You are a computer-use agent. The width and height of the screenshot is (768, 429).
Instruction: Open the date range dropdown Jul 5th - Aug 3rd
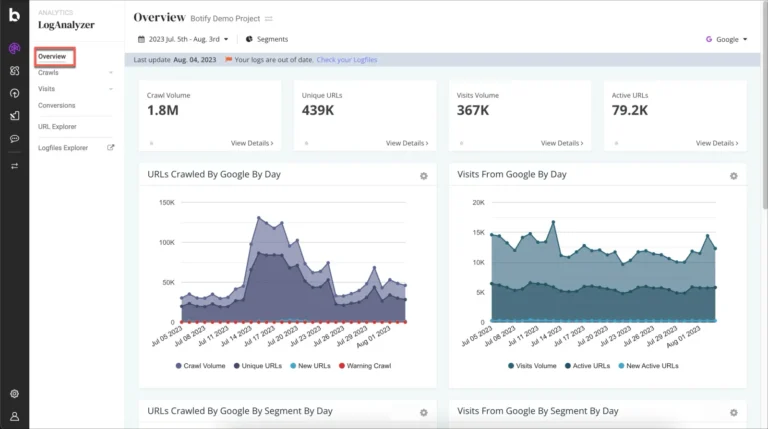[183, 39]
